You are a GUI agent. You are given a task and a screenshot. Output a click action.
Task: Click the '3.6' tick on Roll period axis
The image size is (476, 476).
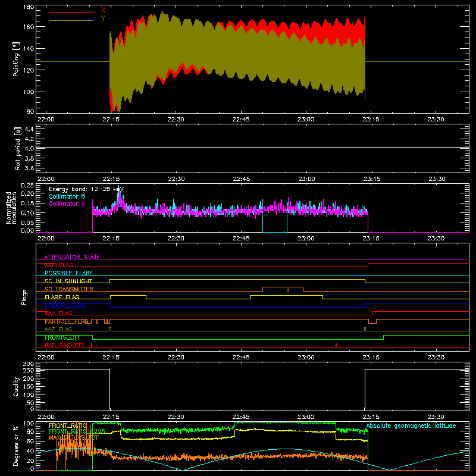(29, 168)
